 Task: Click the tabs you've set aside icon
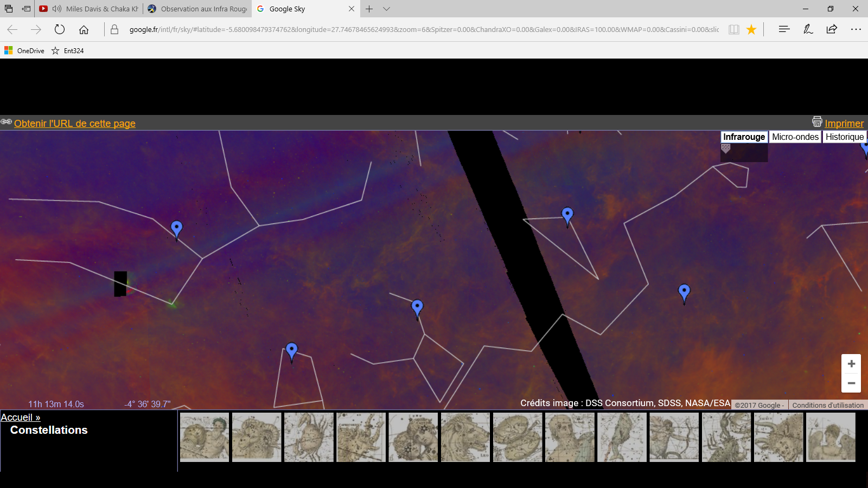pos(9,9)
